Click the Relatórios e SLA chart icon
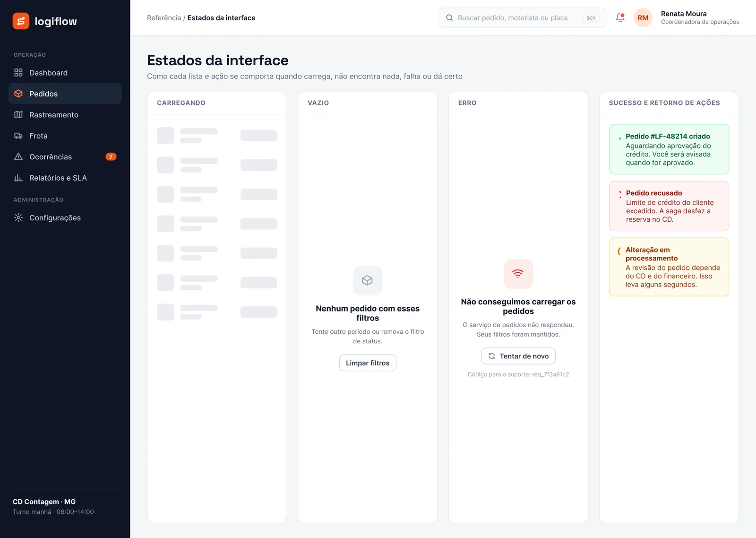This screenshot has height=538, width=756. pyautogui.click(x=18, y=178)
